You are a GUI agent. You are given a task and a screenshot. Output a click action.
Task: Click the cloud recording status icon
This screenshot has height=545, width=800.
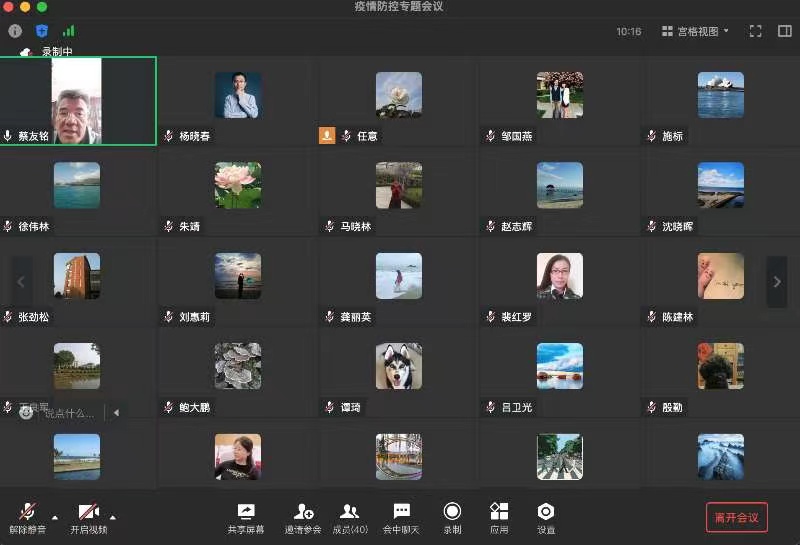[26, 52]
